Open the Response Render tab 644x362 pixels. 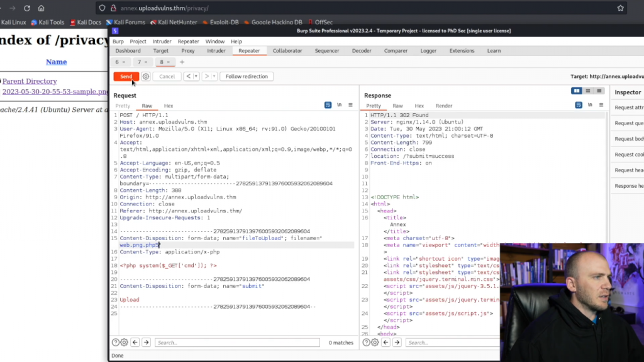[x=443, y=106]
